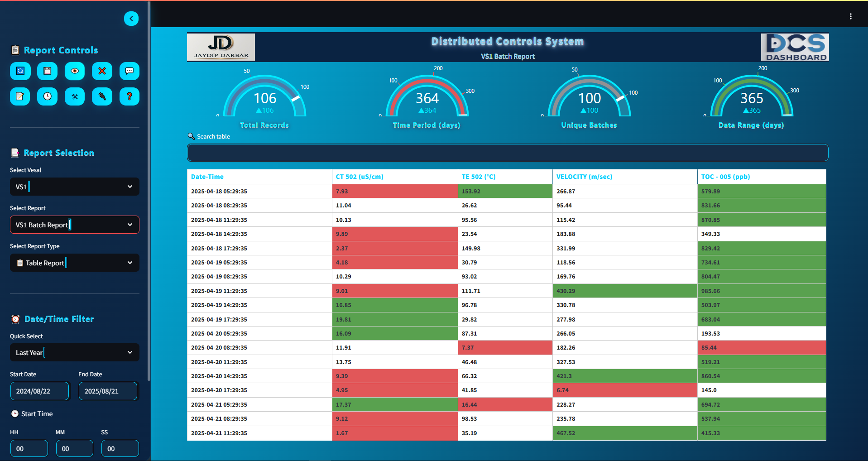This screenshot has width=868, height=461.
Task: Open the speech bubble comment icon
Action: [129, 71]
